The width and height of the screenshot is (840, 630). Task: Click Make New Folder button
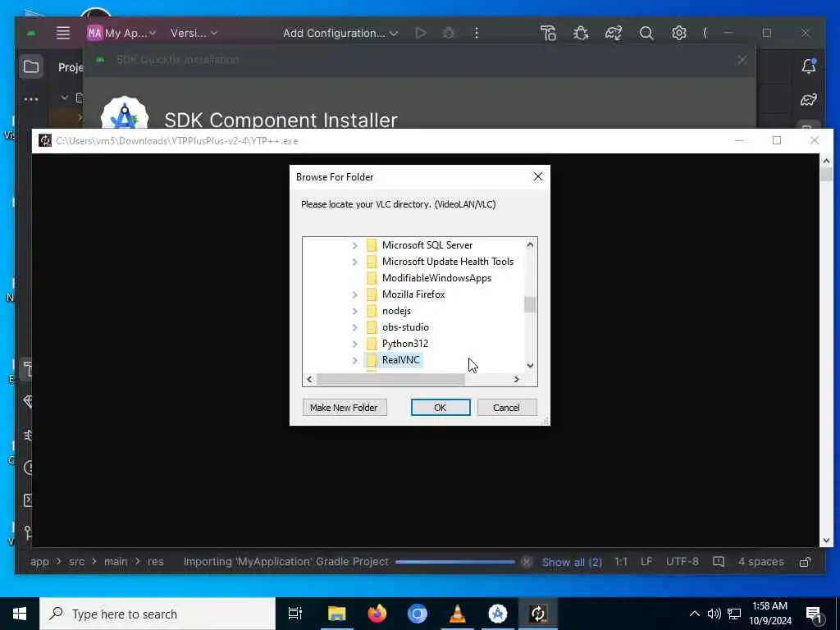pos(344,408)
